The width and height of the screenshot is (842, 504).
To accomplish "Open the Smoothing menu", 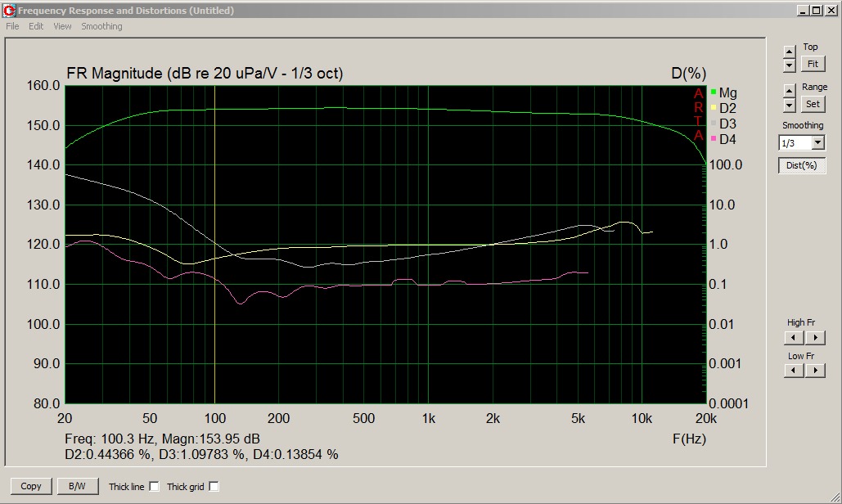I will click(x=101, y=26).
